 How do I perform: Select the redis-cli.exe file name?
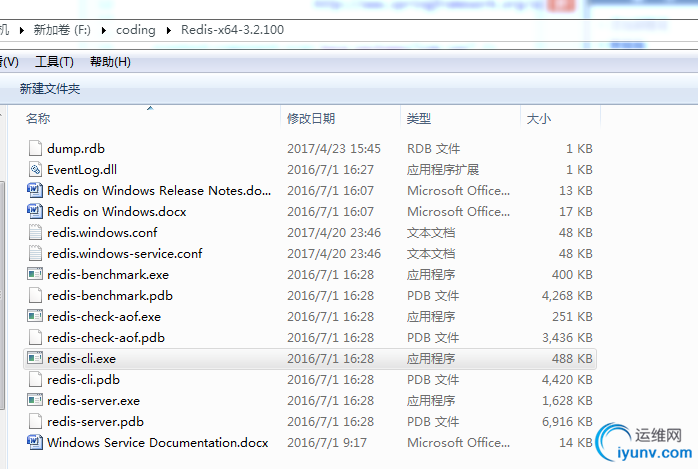[x=81, y=358]
